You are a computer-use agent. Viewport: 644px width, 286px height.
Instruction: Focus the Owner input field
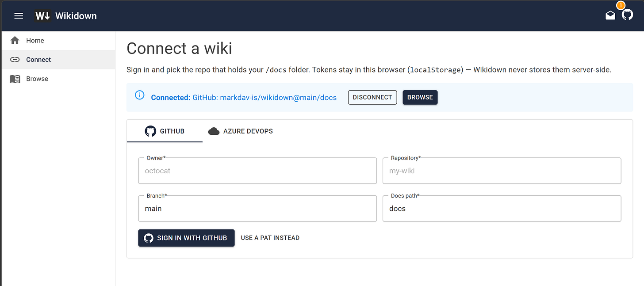point(257,171)
